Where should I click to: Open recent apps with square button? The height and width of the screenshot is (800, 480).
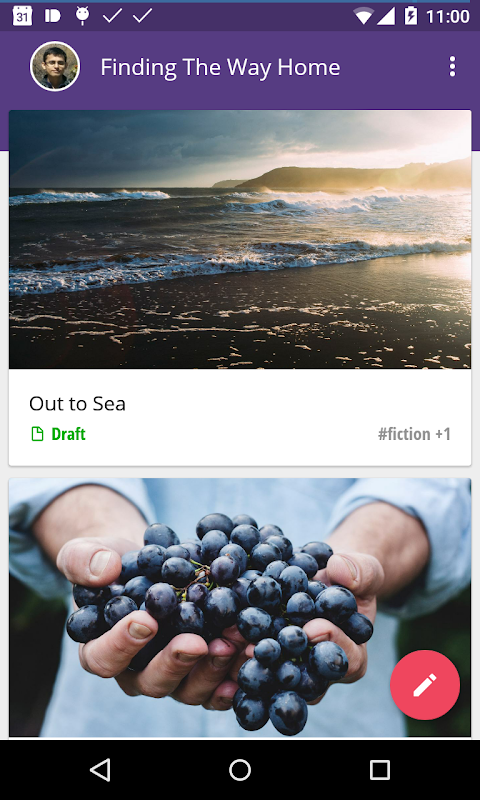pos(380,770)
